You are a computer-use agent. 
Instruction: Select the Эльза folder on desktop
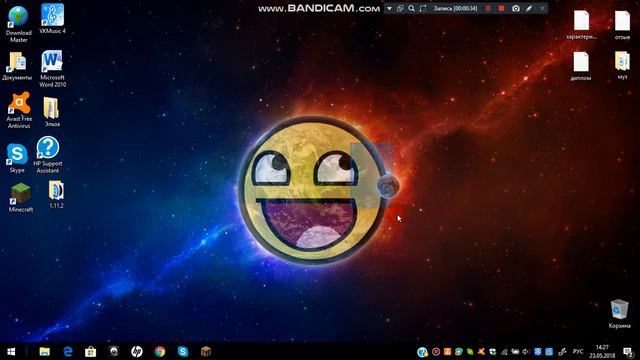52,111
